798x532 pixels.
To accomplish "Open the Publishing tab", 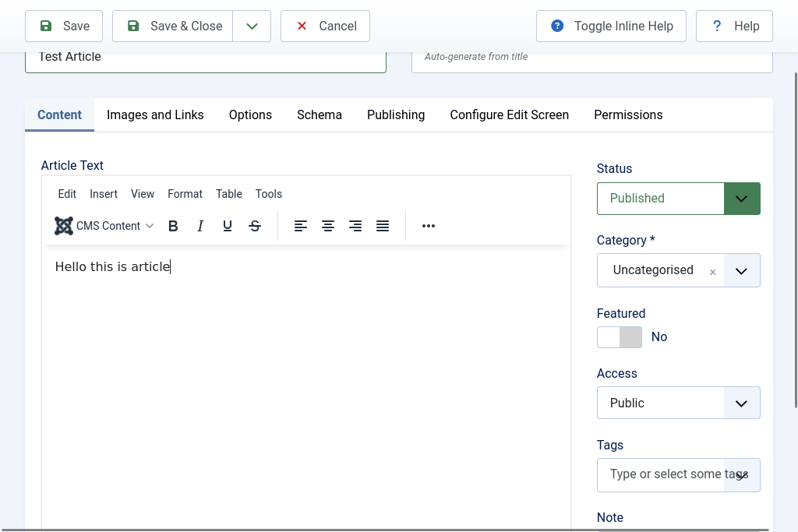I will coord(396,115).
